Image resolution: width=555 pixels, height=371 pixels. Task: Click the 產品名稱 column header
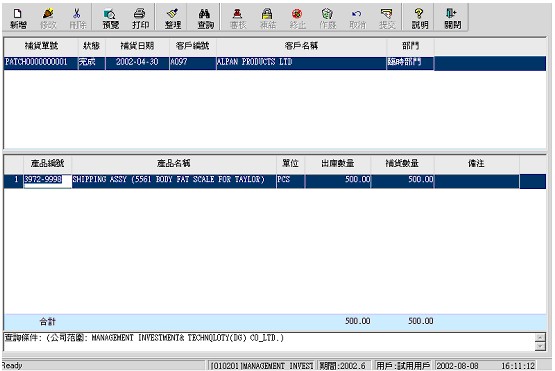[174, 163]
